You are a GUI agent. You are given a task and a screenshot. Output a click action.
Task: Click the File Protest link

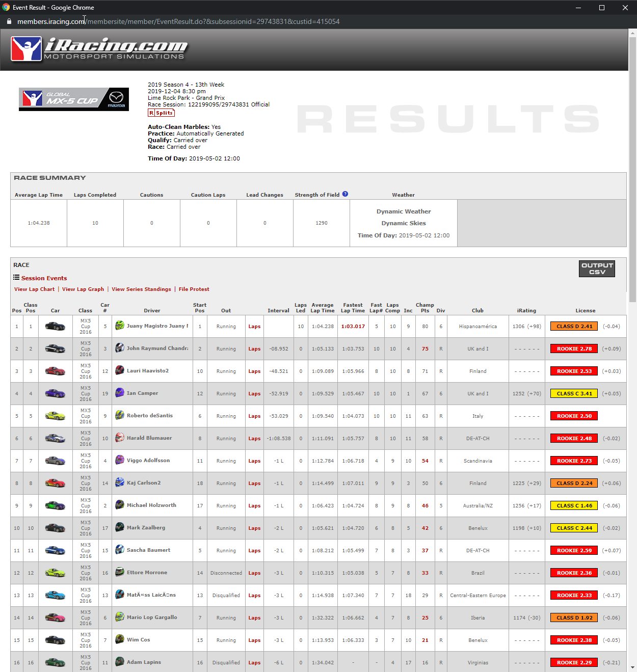(x=194, y=289)
